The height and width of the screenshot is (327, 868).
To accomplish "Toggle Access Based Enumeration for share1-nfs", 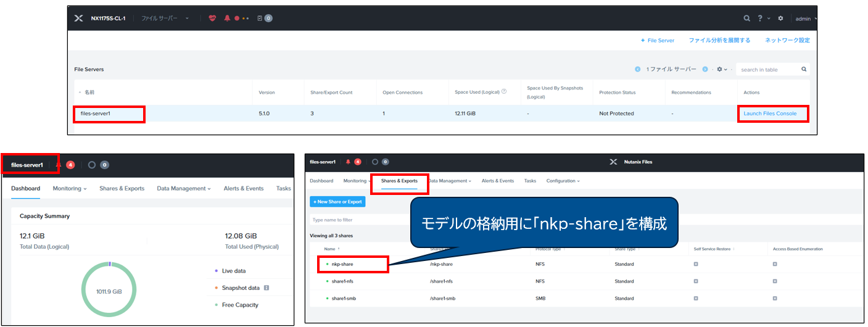I will [775, 281].
